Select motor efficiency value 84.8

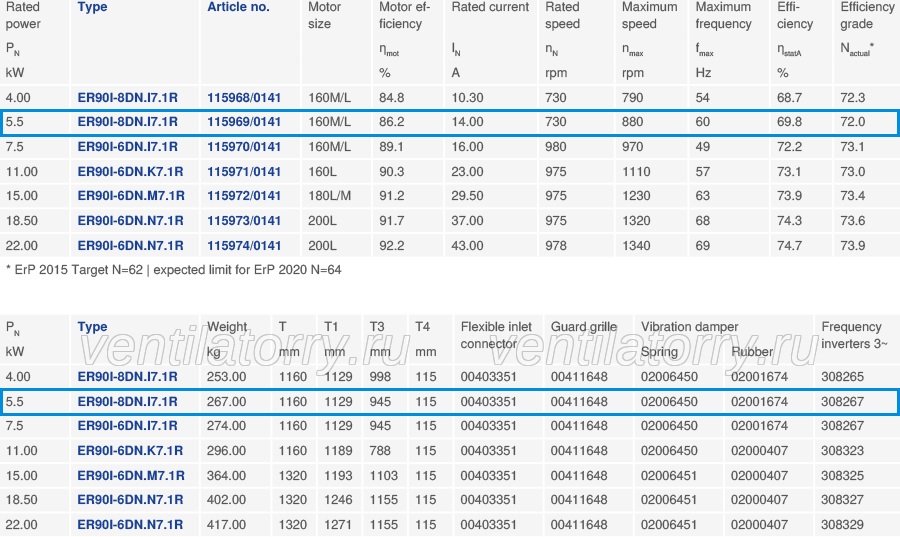391,98
